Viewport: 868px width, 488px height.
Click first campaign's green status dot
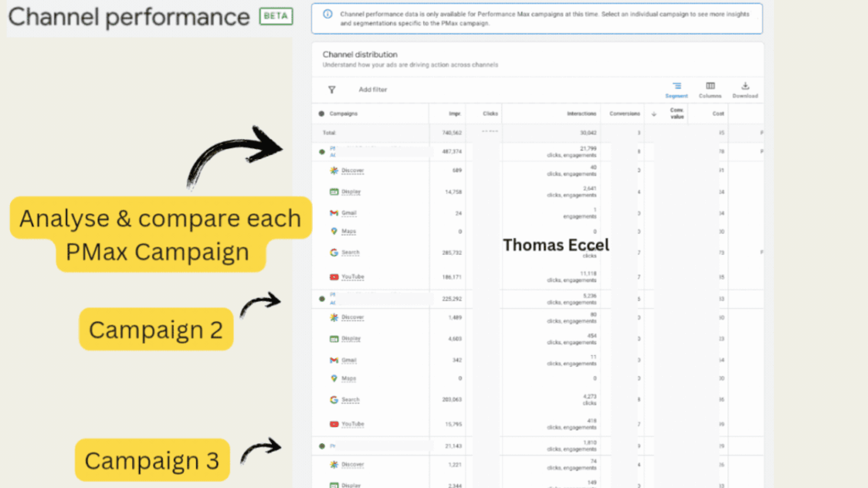(322, 152)
